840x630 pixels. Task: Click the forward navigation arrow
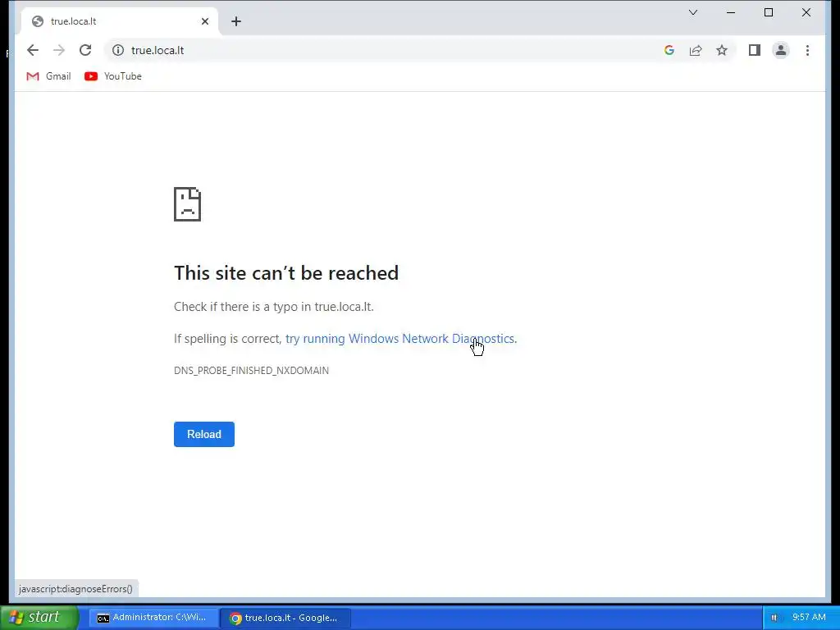pyautogui.click(x=59, y=50)
